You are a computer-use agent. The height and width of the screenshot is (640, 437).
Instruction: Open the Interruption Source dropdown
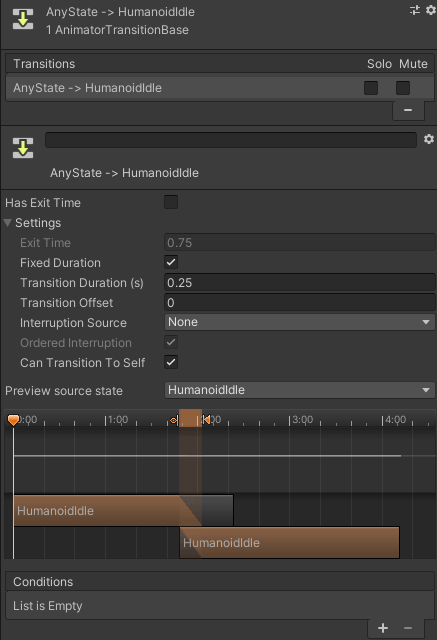click(299, 322)
